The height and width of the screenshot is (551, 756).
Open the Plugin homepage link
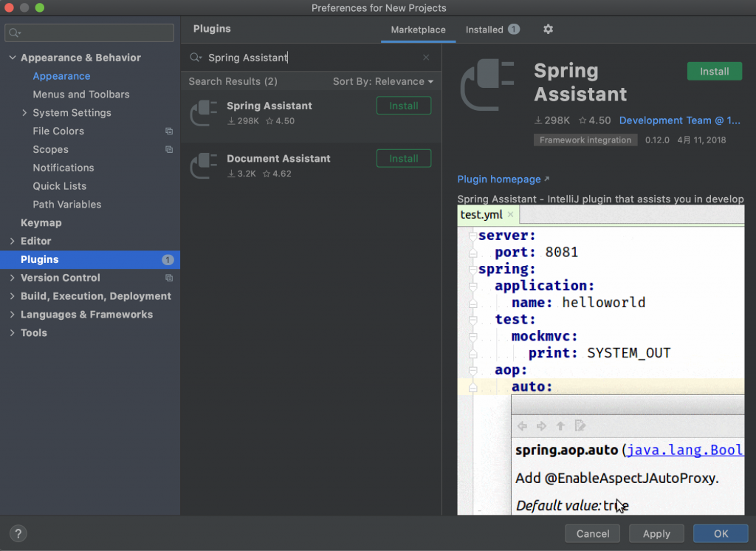coord(499,179)
